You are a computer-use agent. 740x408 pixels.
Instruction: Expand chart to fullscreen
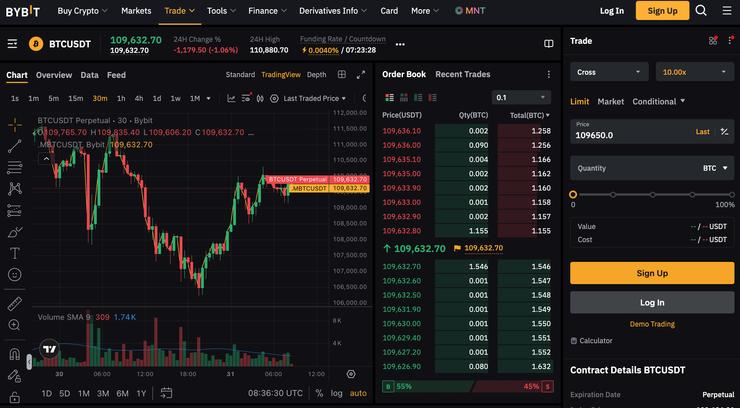(361, 75)
